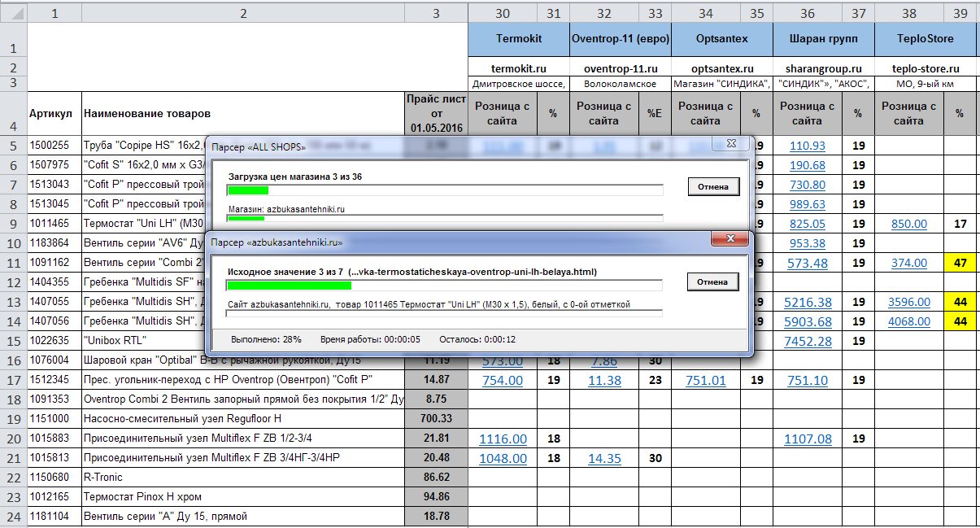980x528 pixels.
Task: Open the 7452.28 price link
Action: (807, 341)
